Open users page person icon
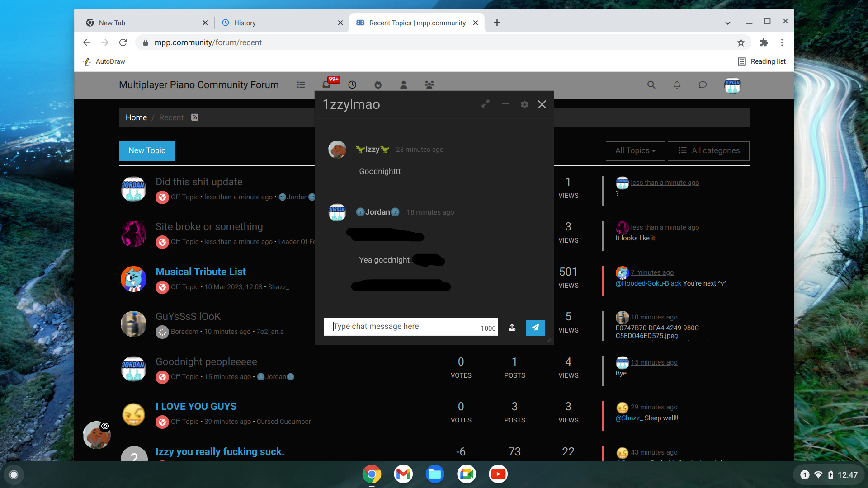The image size is (868, 488). 404,84
